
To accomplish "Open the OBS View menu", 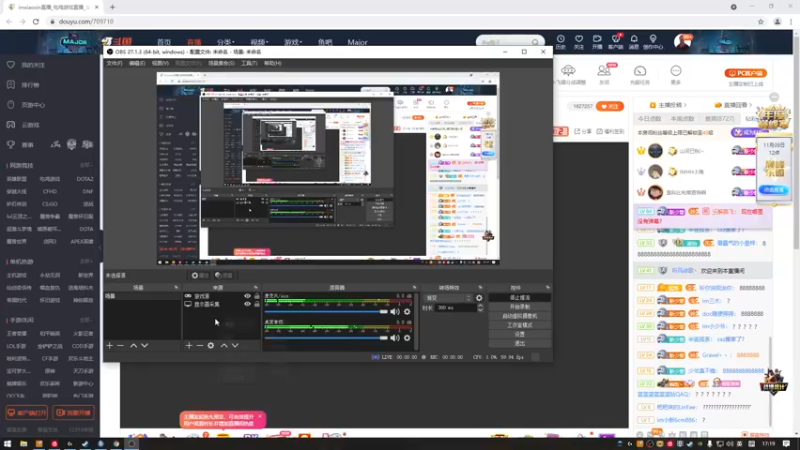I will pos(160,63).
